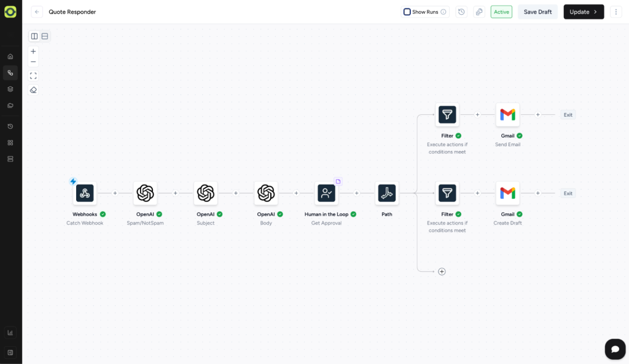This screenshot has width=629, height=364.
Task: Open version history in the top bar
Action: click(462, 12)
